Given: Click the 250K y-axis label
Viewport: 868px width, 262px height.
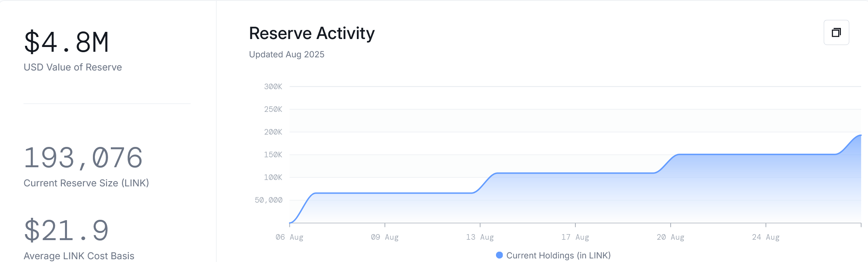Looking at the screenshot, I should [273, 109].
